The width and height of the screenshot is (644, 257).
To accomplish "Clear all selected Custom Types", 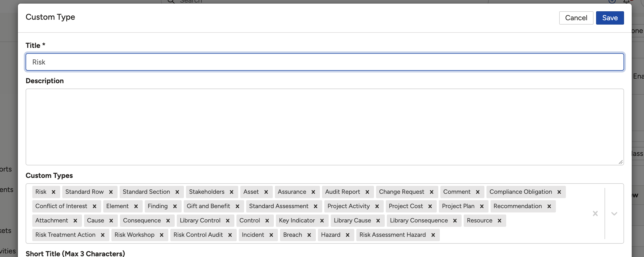I will (x=595, y=213).
